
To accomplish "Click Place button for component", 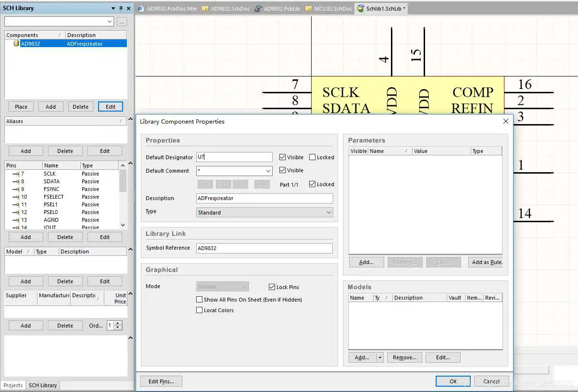I will pos(21,107).
